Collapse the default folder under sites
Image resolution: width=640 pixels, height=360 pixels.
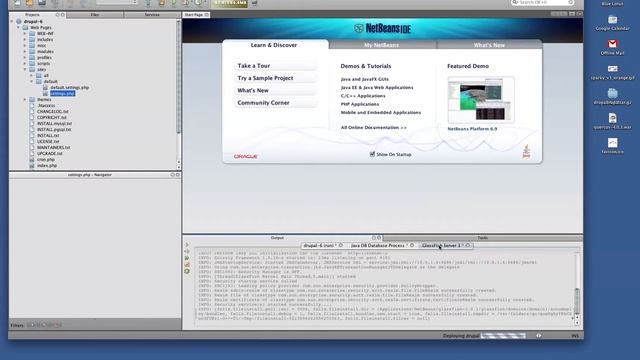tap(31, 81)
